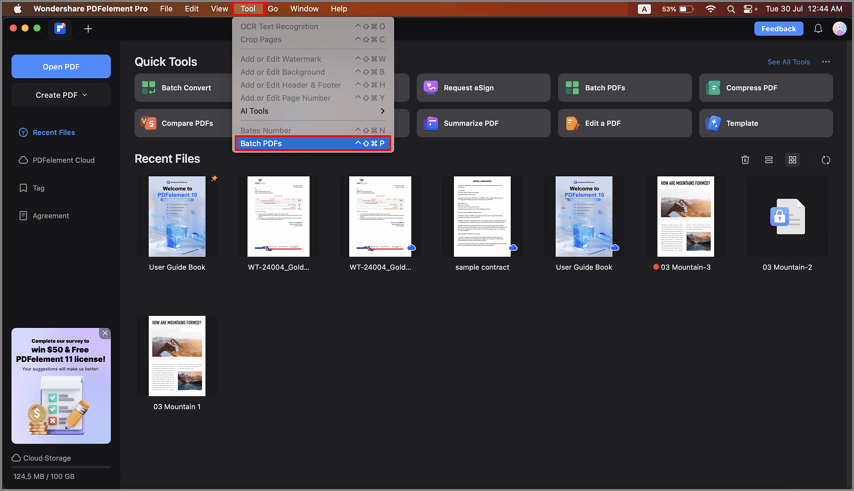Open the Apple menu
The height and width of the screenshot is (491, 854).
17,9
